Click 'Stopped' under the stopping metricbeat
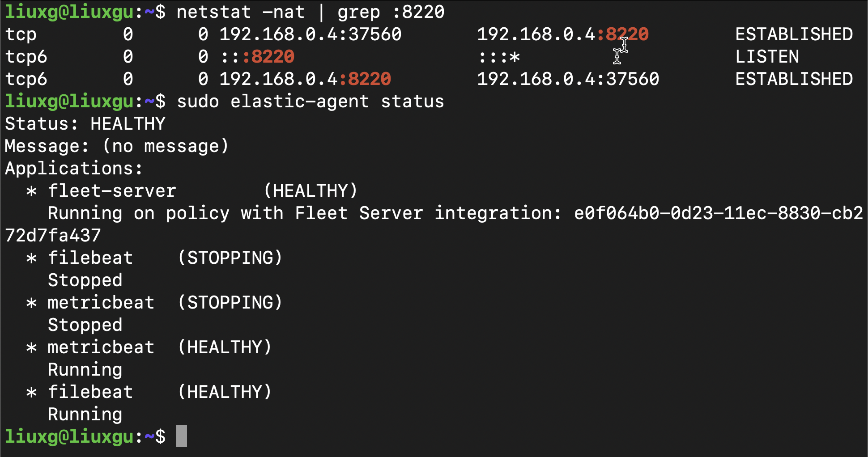 point(85,325)
